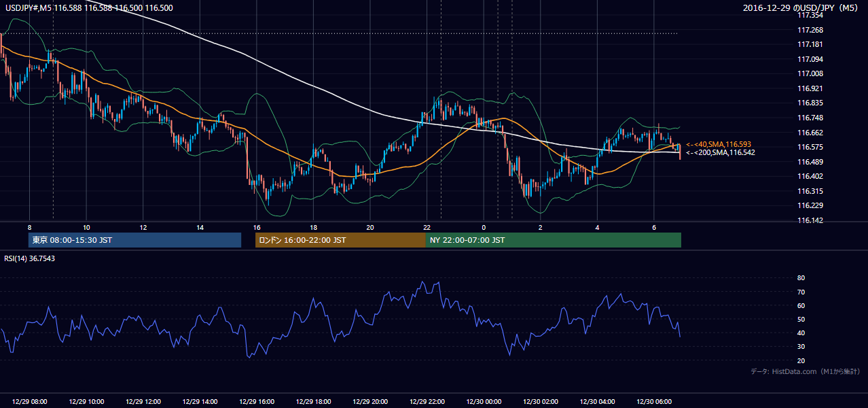The image size is (868, 408).
Task: Click hour label 12 under the price chart
Action: click(x=143, y=227)
